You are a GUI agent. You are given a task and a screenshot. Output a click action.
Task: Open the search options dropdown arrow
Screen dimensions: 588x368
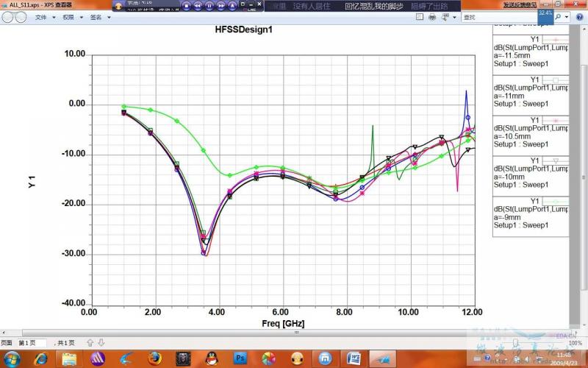coord(567,17)
